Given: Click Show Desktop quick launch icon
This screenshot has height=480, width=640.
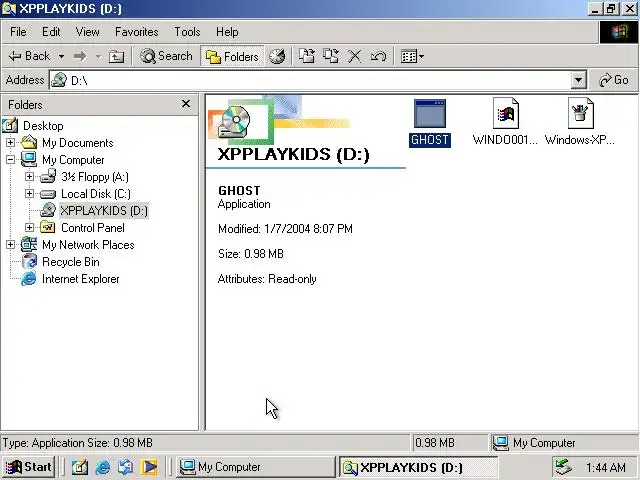Looking at the screenshot, I should click(x=80, y=467).
